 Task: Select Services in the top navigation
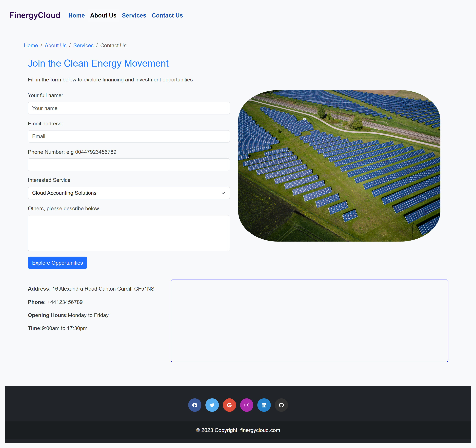pos(134,16)
